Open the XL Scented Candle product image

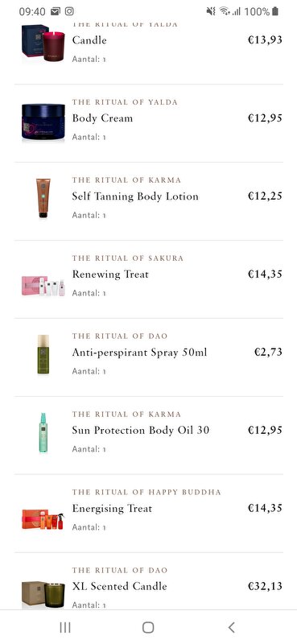tap(43, 594)
